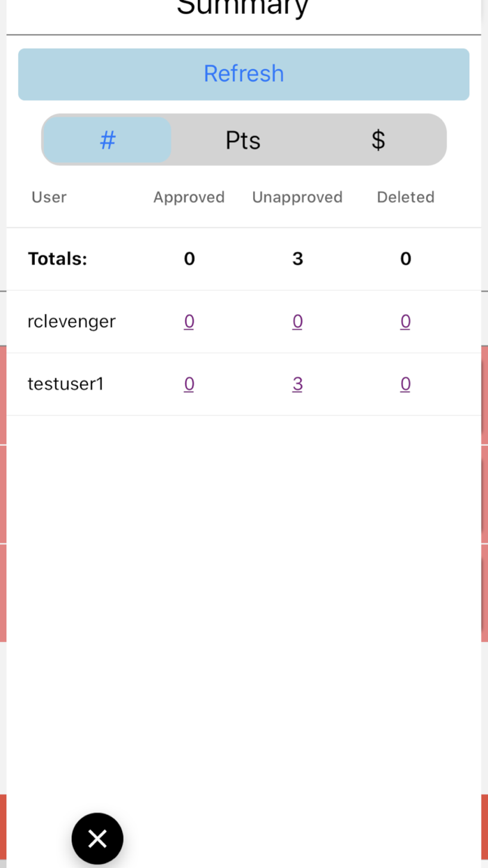Switch to the $ view segment
Screen dimensions: 488x868
pos(377,140)
